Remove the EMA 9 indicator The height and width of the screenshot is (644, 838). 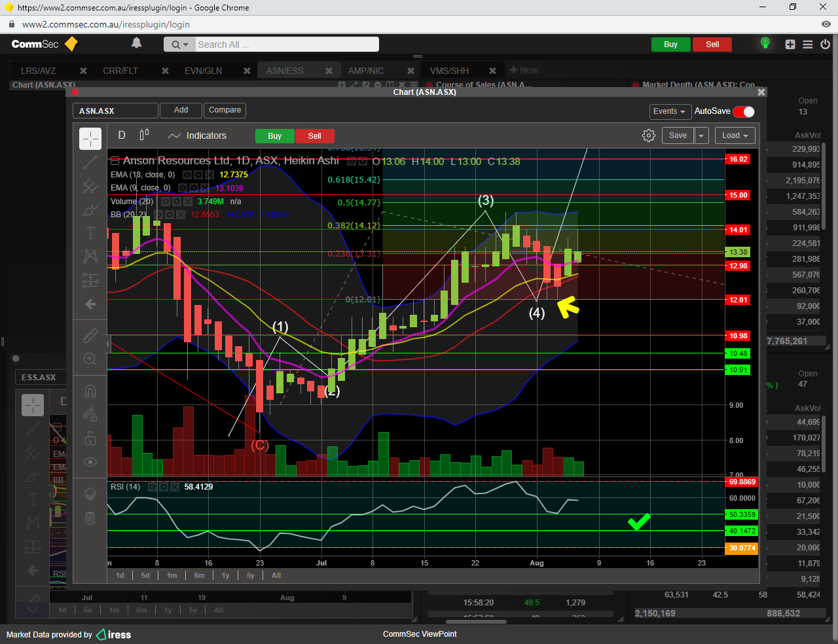[205, 188]
